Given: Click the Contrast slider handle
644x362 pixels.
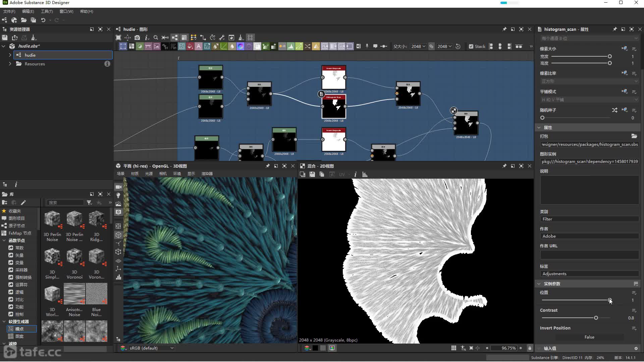Looking at the screenshot, I should click(596, 318).
